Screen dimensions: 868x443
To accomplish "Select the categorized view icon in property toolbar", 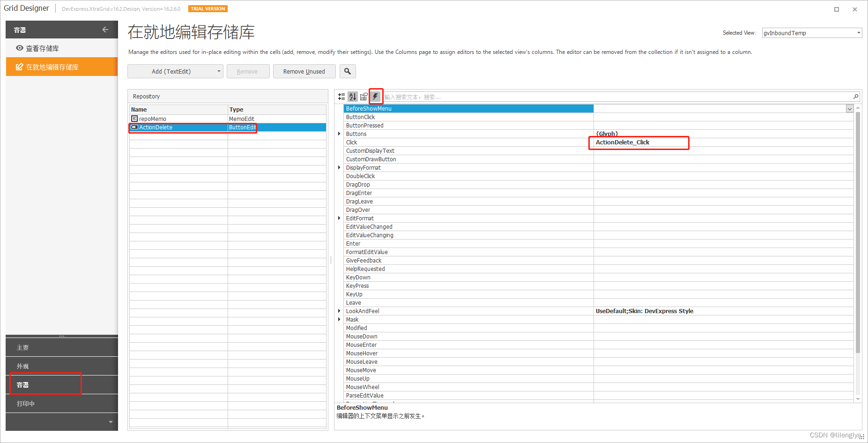I will click(x=341, y=96).
